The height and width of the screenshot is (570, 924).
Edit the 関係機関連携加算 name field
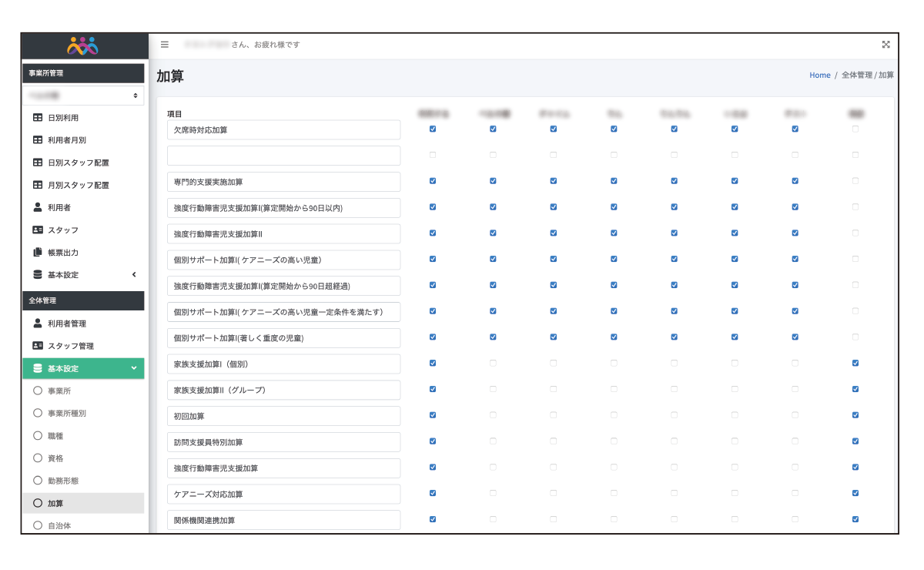(x=284, y=520)
